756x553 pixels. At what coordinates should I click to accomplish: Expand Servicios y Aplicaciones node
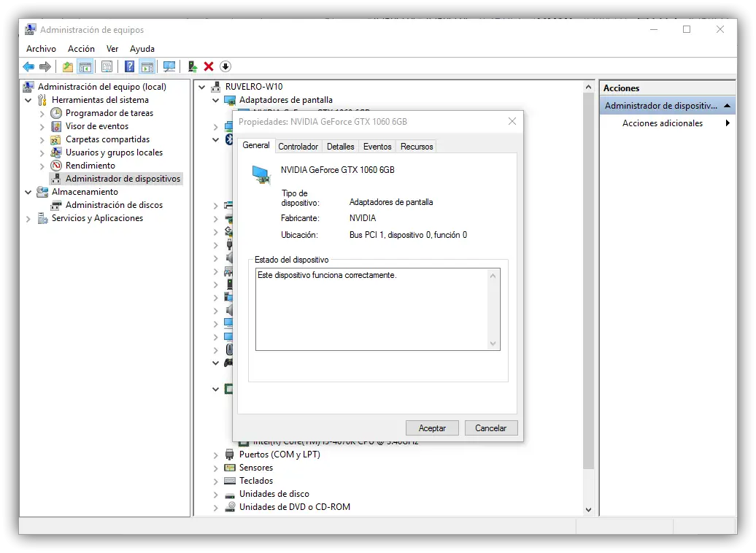28,218
